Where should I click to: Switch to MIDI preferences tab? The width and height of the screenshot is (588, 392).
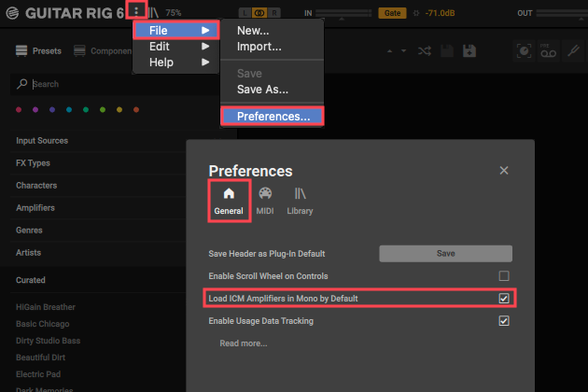pyautogui.click(x=265, y=202)
